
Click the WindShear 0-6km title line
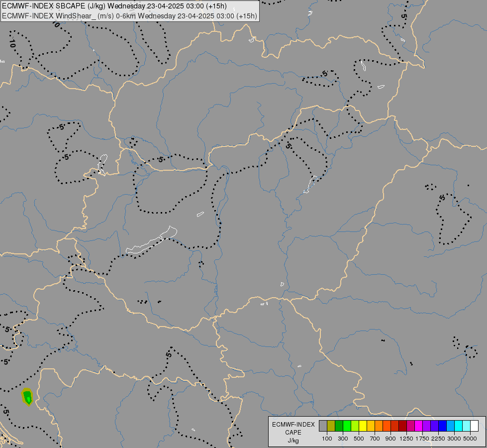tap(129, 16)
